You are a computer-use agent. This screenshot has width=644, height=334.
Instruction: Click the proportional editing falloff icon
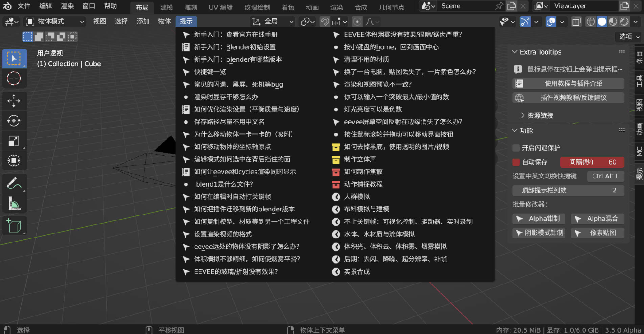372,22
